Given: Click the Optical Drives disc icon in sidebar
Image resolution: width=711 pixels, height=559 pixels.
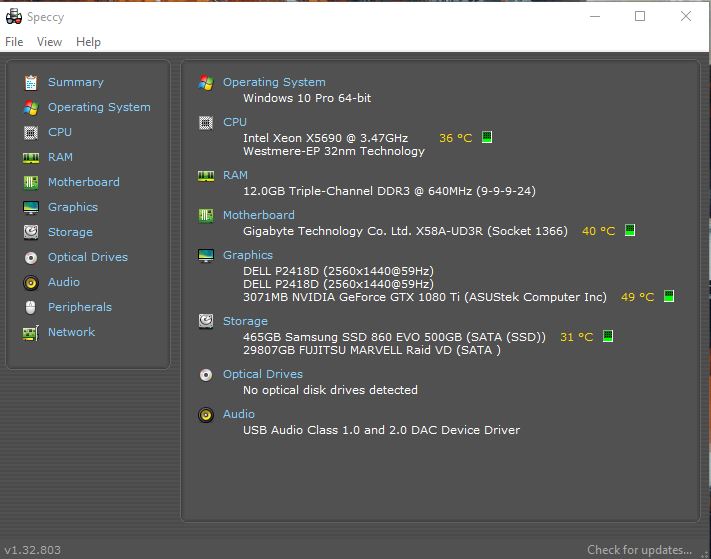Looking at the screenshot, I should (31, 258).
